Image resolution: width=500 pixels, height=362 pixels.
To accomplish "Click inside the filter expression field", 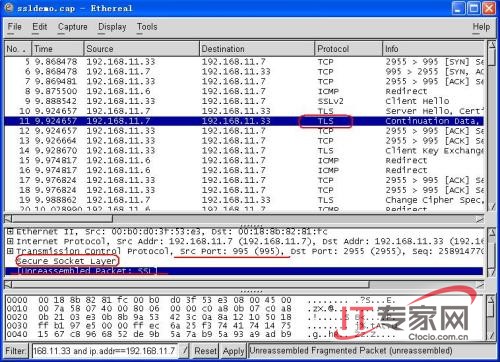I will (105, 351).
